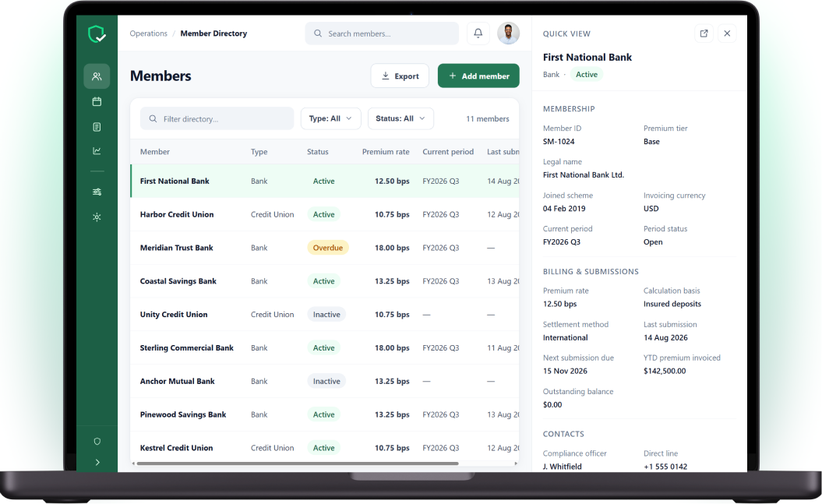Click the SM-1024 member ID value

559,142
